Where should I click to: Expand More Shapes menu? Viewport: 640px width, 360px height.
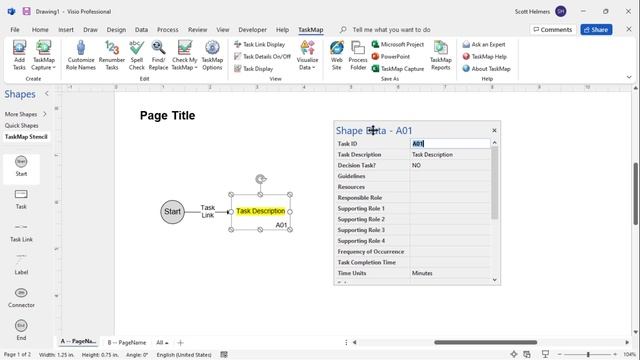[x=25, y=114]
